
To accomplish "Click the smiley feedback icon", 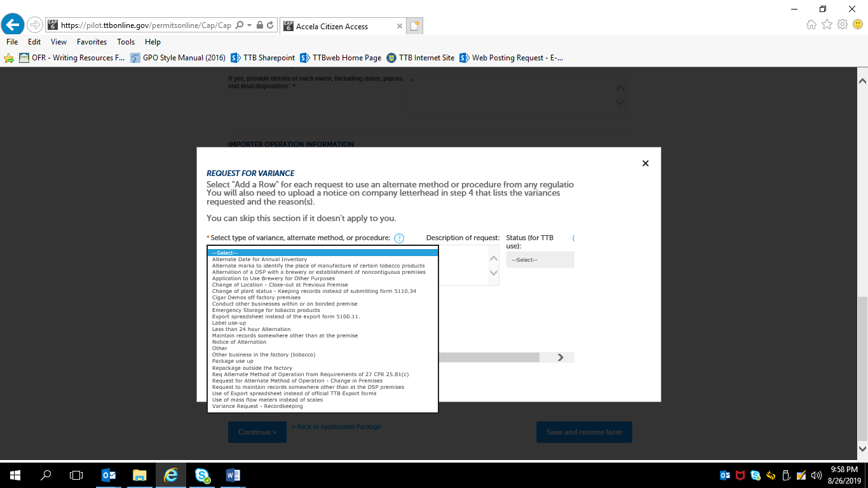I will click(x=858, y=24).
